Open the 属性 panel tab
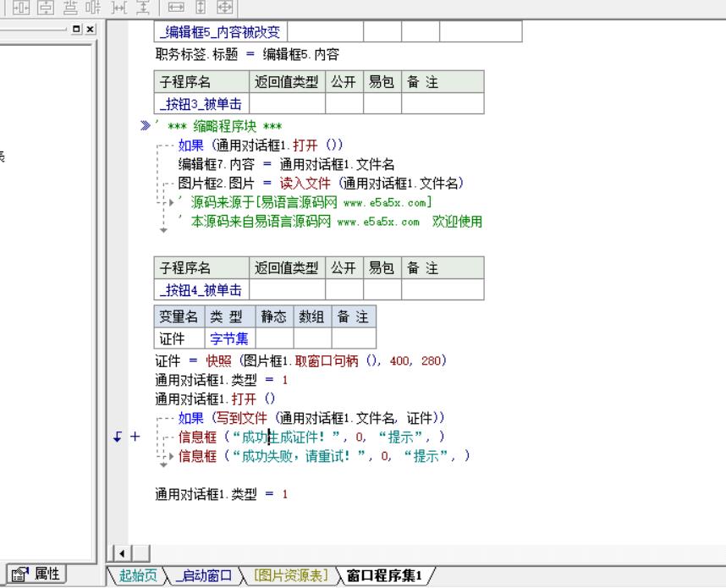The image size is (726, 588). 36,574
